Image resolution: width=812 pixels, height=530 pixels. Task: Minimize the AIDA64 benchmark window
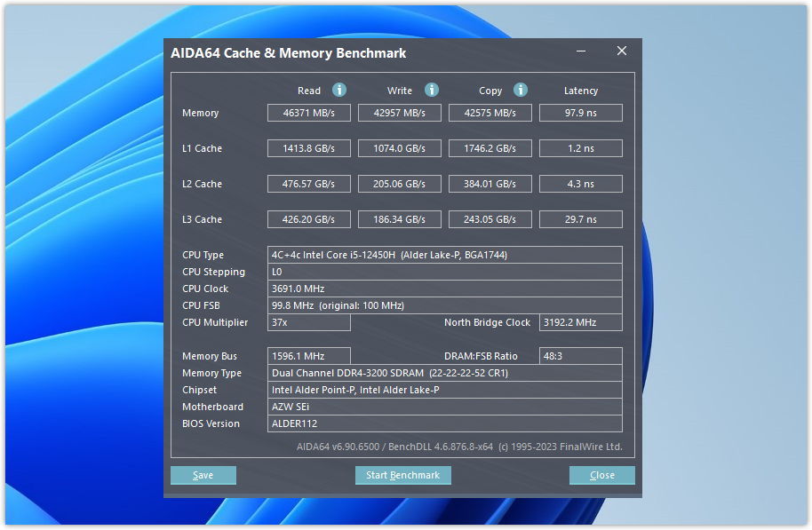coord(581,52)
